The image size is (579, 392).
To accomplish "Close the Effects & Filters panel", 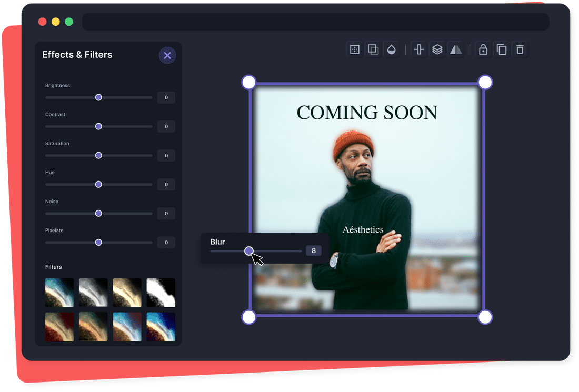I will [167, 55].
